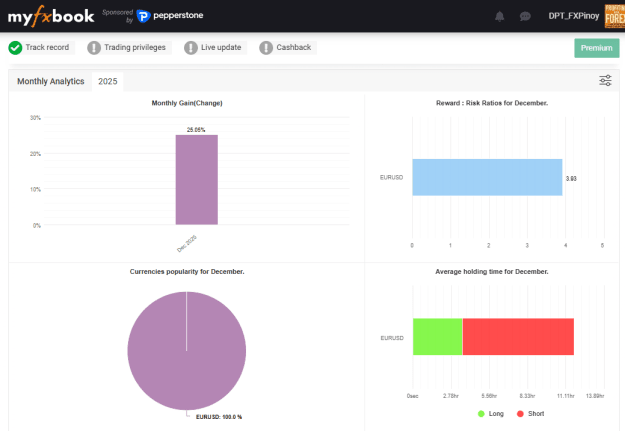Viewport: 625px width, 431px height.
Task: Click the user avatar thumbnail
Action: pos(615,16)
